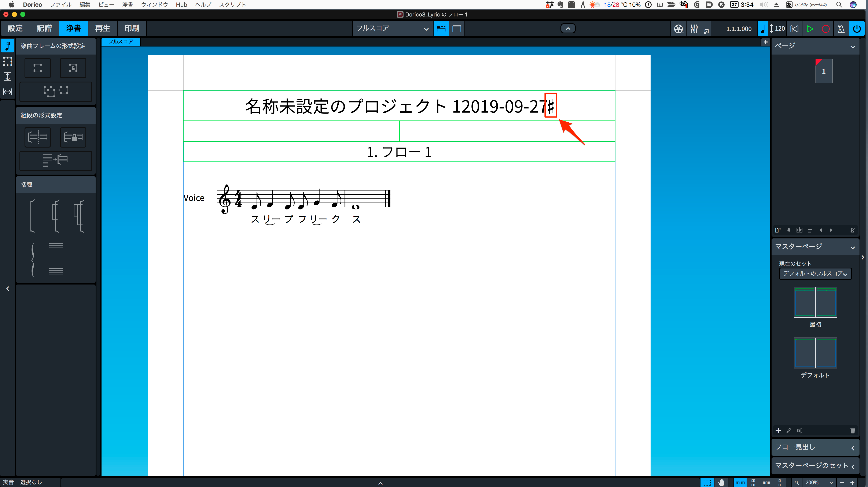This screenshot has height=487, width=868.
Task: Open the フルスコア layout dropdown
Action: click(x=393, y=29)
